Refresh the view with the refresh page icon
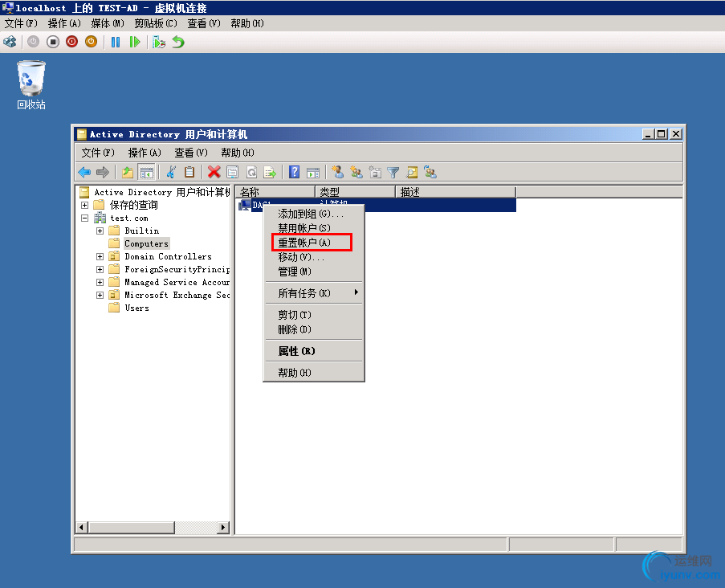This screenshot has width=725, height=588. tap(251, 173)
